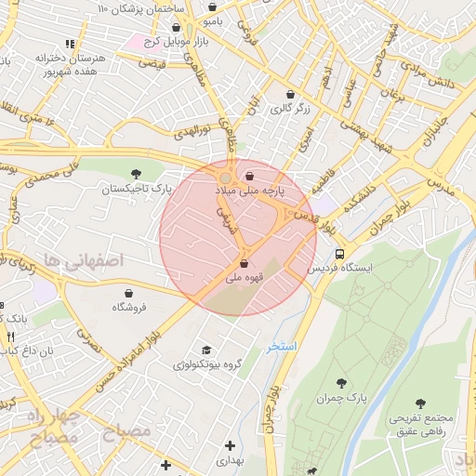The width and height of the screenshot is (476, 476).
Task: Click the ایستگاه فردیس bus station icon
Action: 339,254
